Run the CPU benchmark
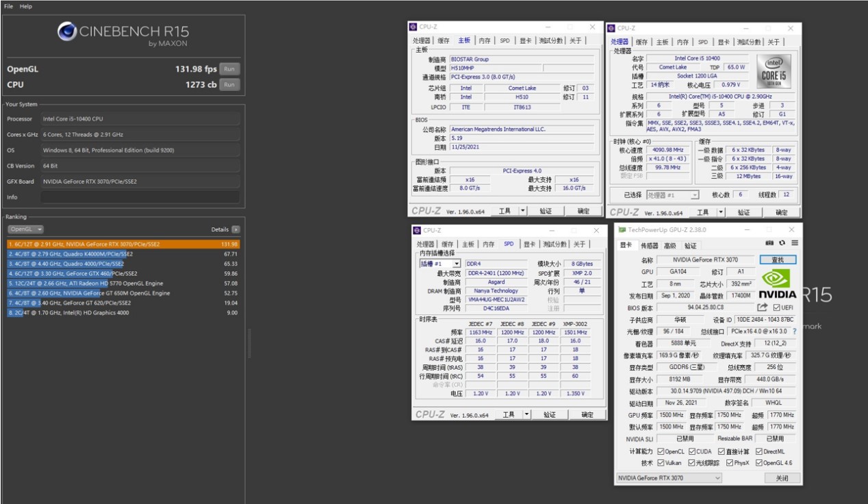The width and height of the screenshot is (868, 504). pos(229,84)
